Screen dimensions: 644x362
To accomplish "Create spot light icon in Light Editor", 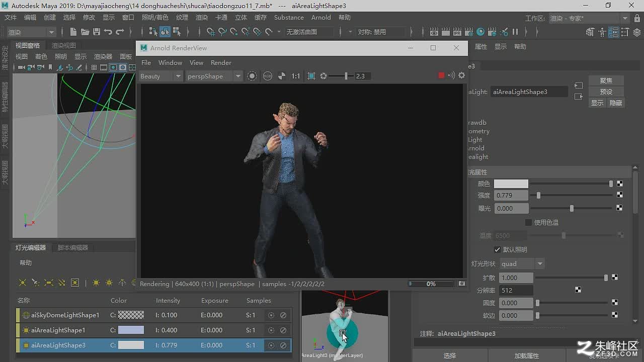I will [35, 283].
